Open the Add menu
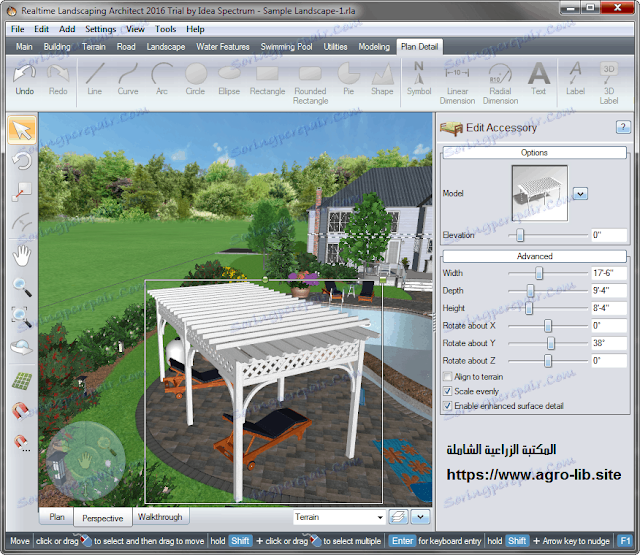 67,29
